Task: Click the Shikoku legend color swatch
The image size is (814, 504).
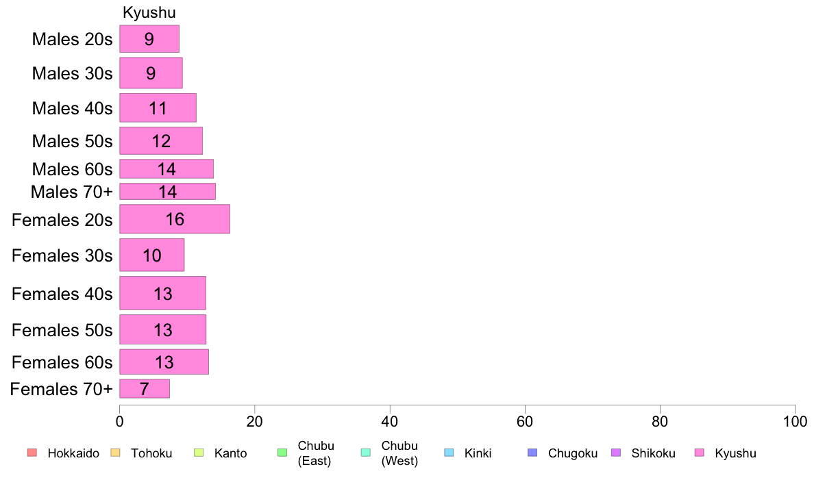Action: point(616,453)
